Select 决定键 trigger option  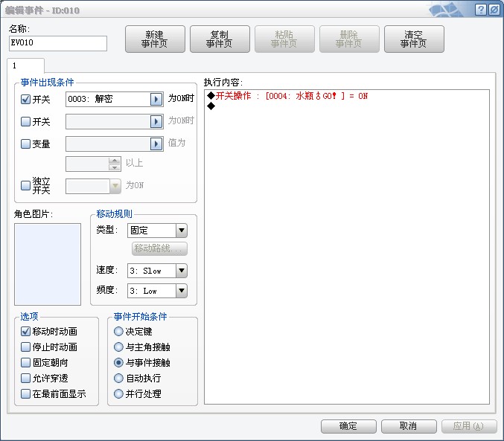(118, 331)
